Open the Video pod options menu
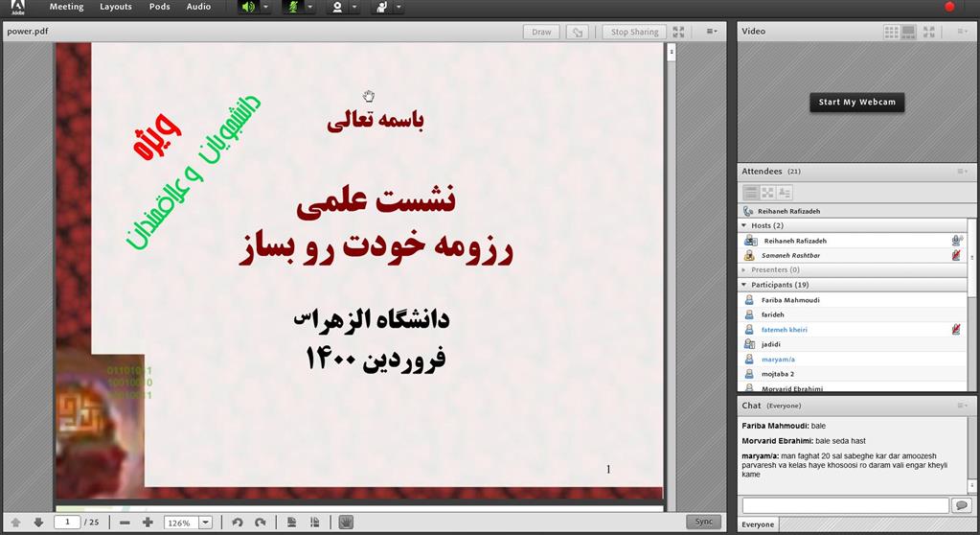980x535 pixels. coord(962,32)
